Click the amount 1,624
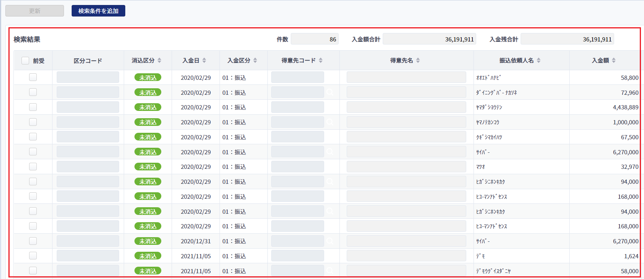 [x=631, y=256]
